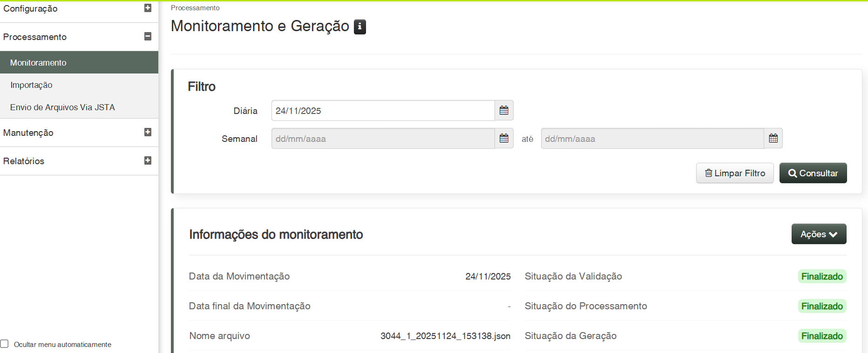The height and width of the screenshot is (353, 868).
Task: Open Envio de Arquivos Via JSTA
Action: coord(62,107)
